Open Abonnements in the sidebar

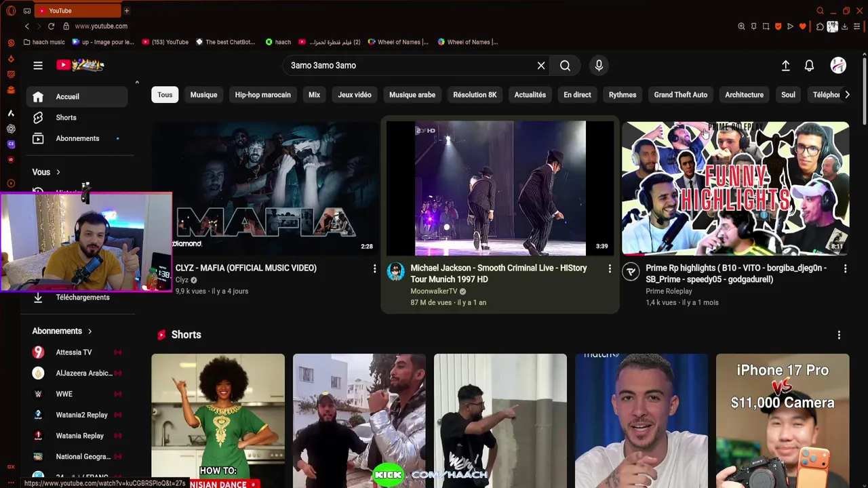[x=77, y=138]
